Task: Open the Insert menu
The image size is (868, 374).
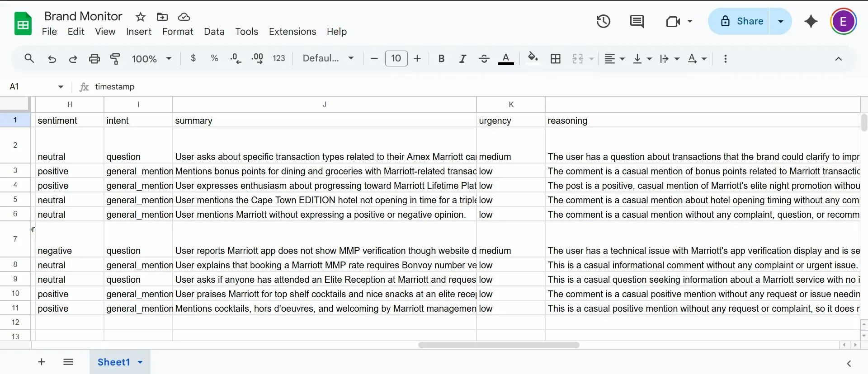Action: 139,32
